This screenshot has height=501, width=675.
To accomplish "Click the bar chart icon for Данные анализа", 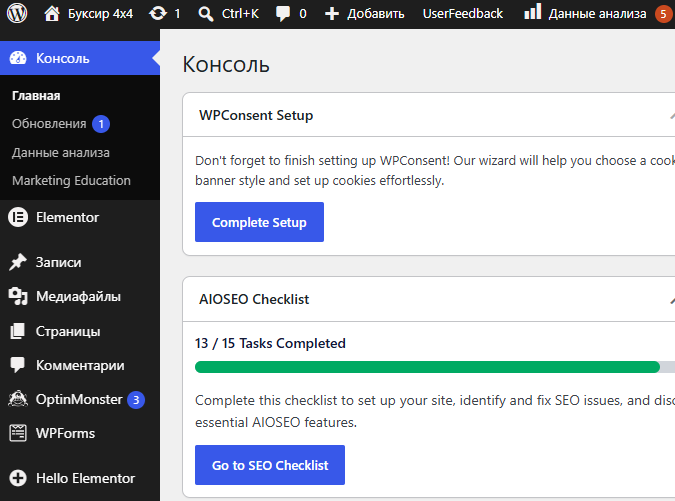I will pos(533,12).
